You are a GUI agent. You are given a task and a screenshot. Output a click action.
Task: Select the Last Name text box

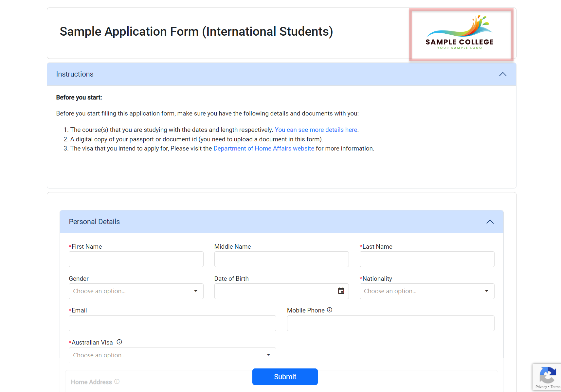(426, 259)
